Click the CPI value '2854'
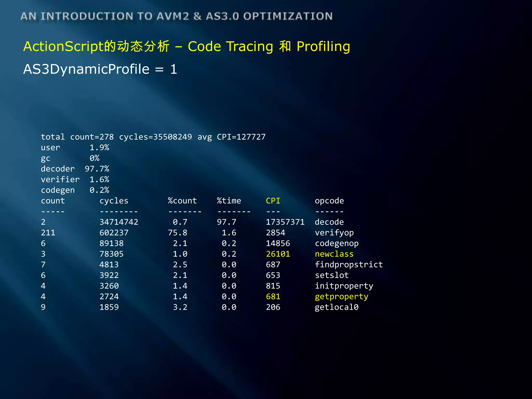532x399 pixels. point(276,233)
